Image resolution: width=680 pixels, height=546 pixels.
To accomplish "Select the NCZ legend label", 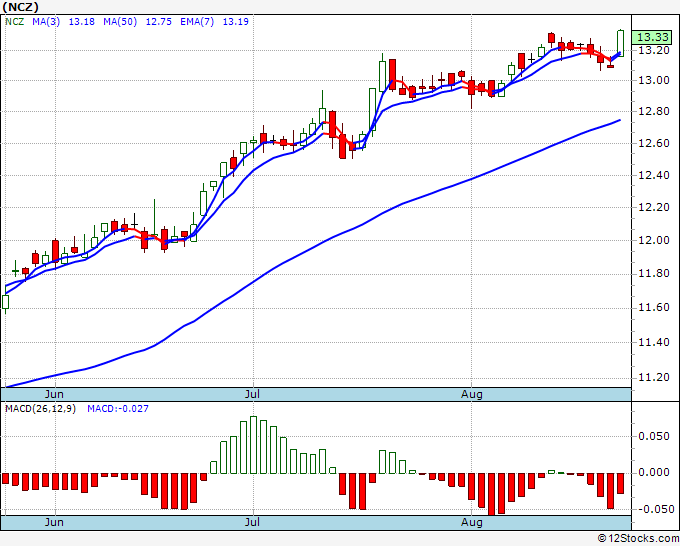I will 14,21.
